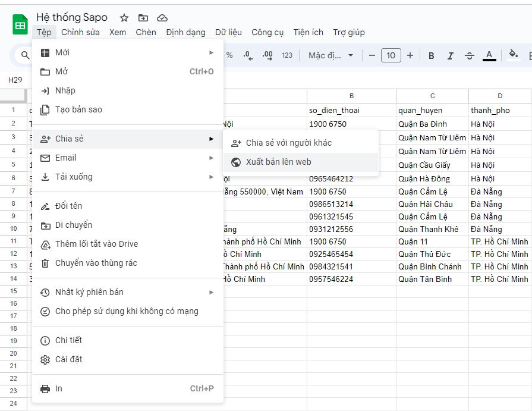Open the Mặc đị... font dropdown

[x=330, y=55]
